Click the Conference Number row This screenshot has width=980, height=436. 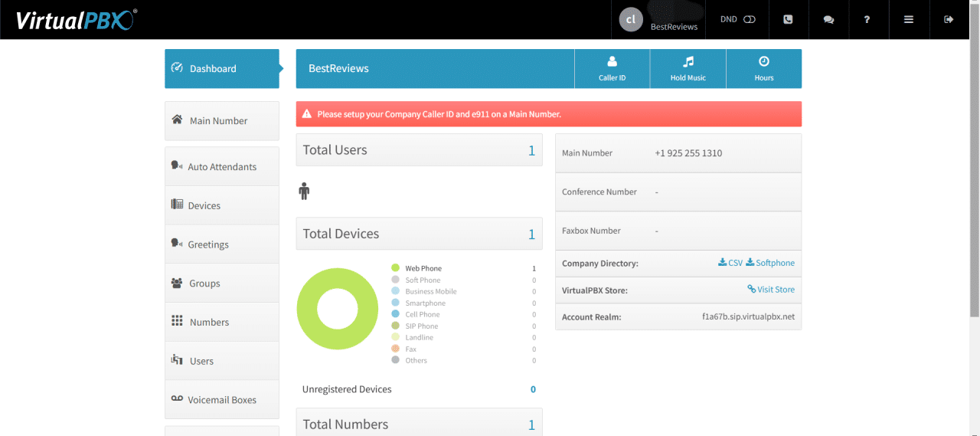(x=678, y=192)
